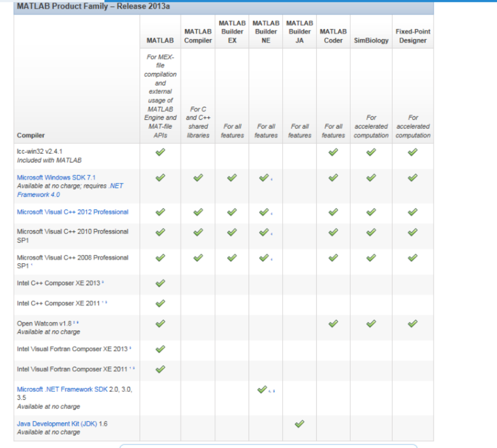
Task: Follow the .NET Framework 4.0 link
Action: [x=70, y=190]
